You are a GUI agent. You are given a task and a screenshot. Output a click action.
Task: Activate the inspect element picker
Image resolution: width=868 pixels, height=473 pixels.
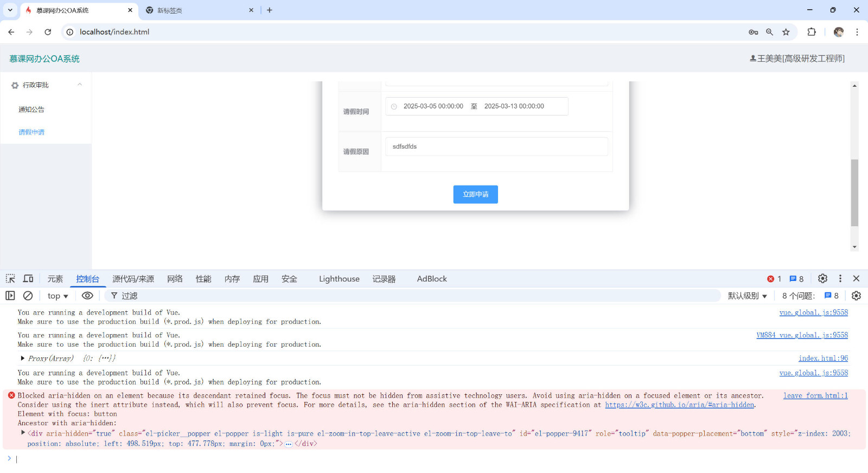[10, 279]
